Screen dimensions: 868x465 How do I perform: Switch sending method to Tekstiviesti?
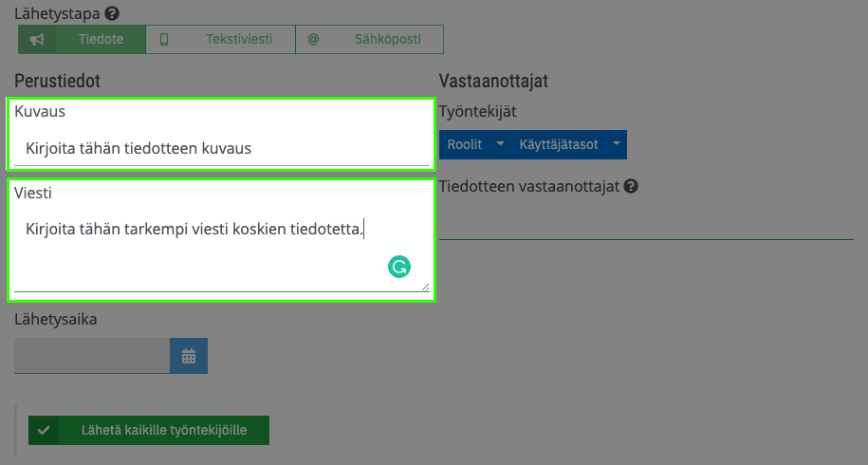tap(220, 39)
